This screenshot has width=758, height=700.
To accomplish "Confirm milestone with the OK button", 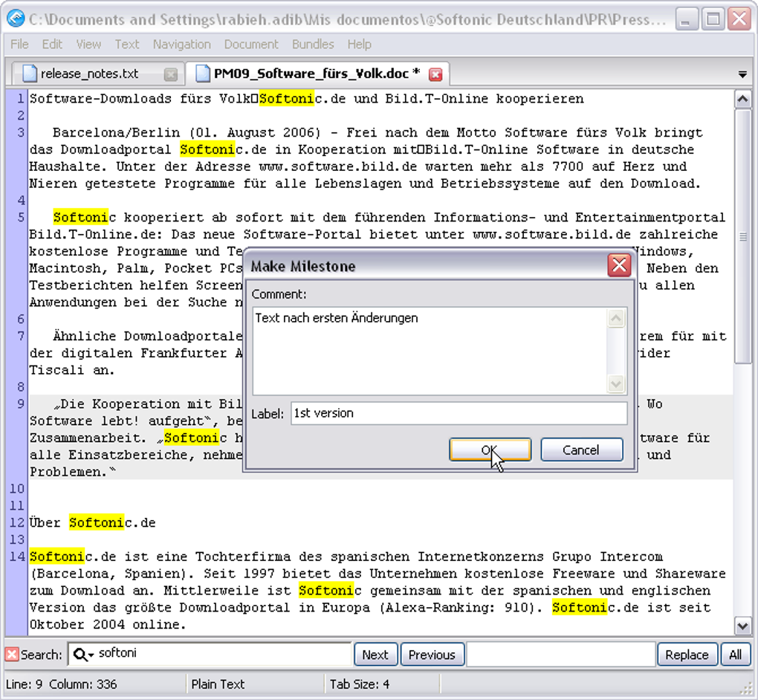I will click(x=490, y=450).
